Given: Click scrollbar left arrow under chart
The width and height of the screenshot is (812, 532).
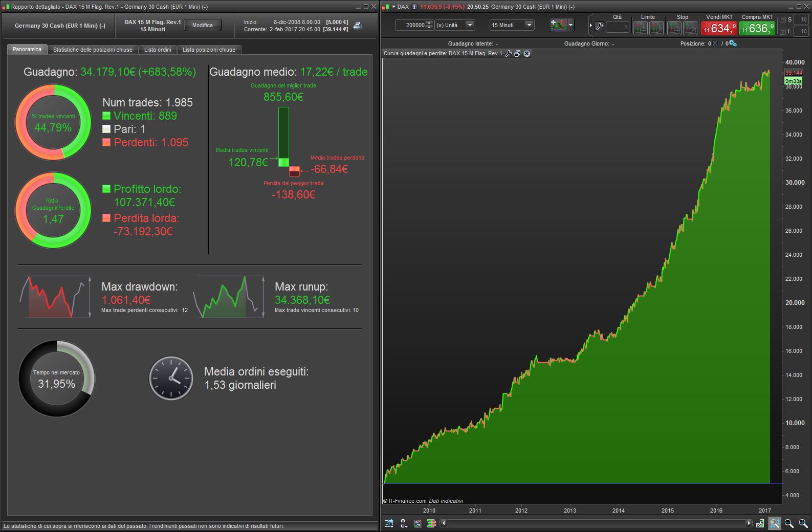Looking at the screenshot, I should 444,523.
